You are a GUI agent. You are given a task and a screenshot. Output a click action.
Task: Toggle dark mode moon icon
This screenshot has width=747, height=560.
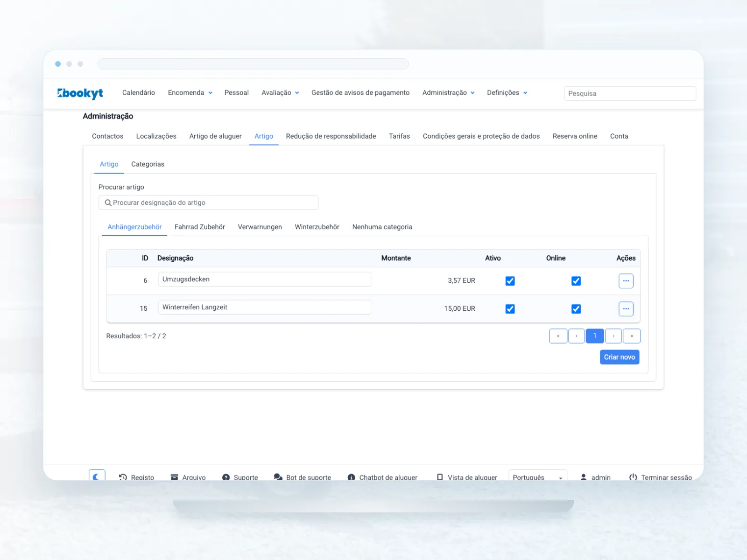point(97,476)
